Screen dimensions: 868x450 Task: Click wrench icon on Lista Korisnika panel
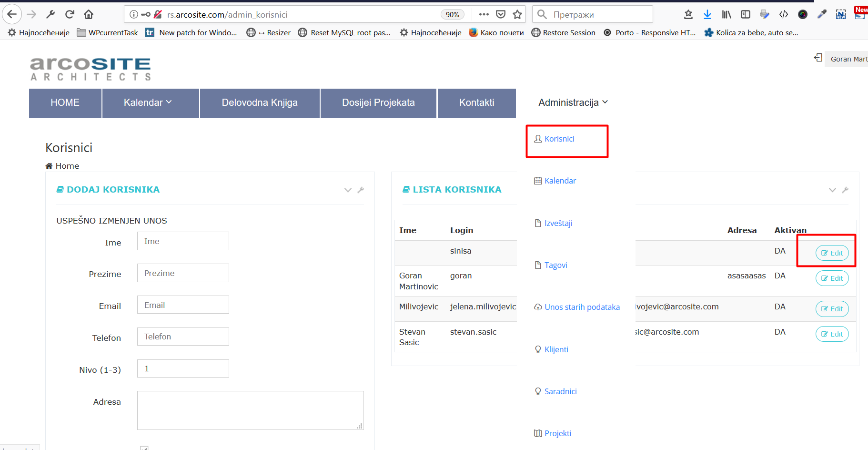845,190
